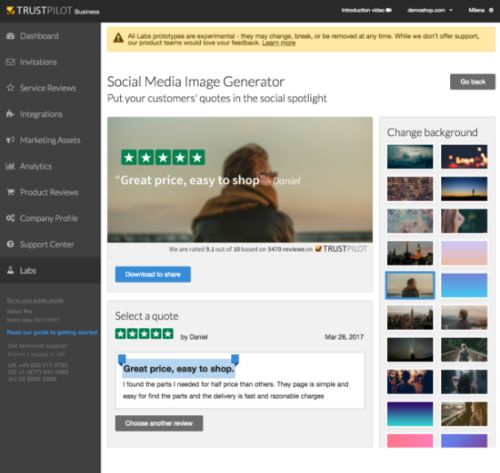Open the Learn more link
Screen dimensions: 500x473
tap(279, 43)
